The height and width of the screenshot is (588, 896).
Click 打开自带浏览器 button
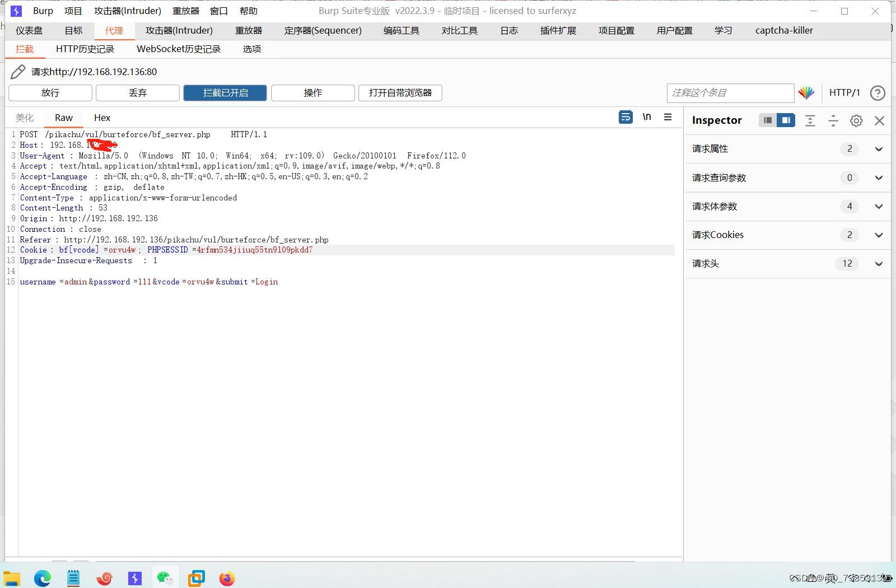tap(400, 93)
